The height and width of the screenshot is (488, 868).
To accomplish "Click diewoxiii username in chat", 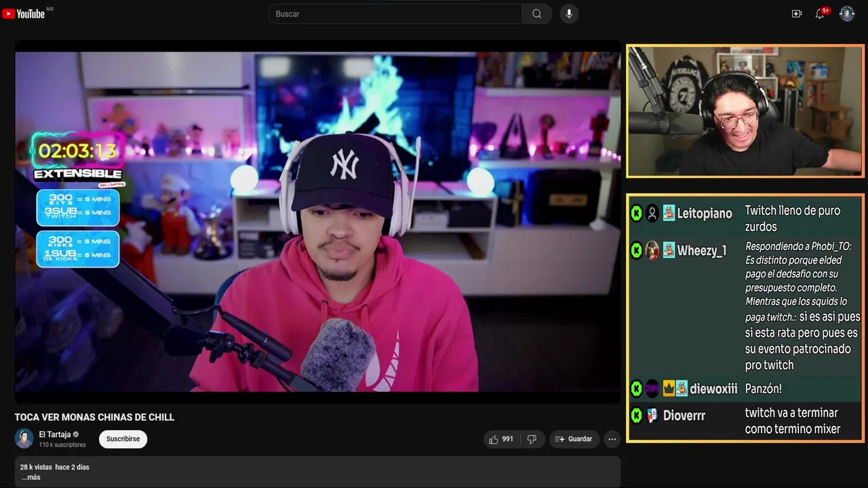I will click(x=713, y=389).
